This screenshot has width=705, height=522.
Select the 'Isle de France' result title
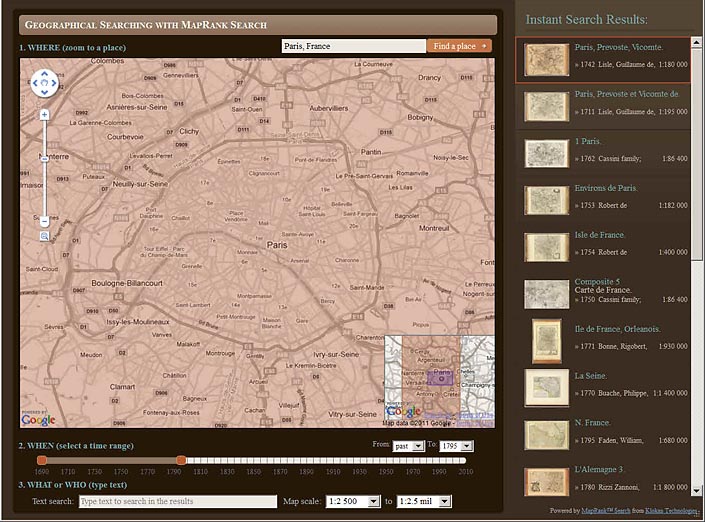point(600,235)
